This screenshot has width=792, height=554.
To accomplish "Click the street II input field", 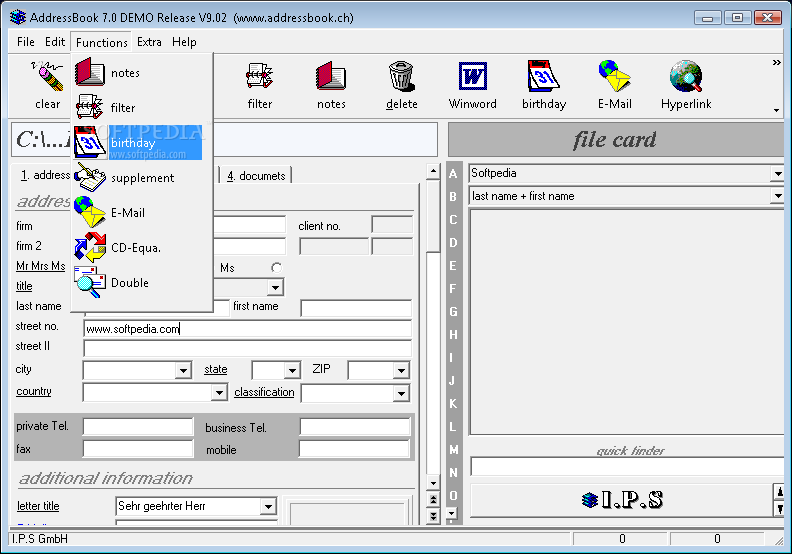I will click(248, 348).
